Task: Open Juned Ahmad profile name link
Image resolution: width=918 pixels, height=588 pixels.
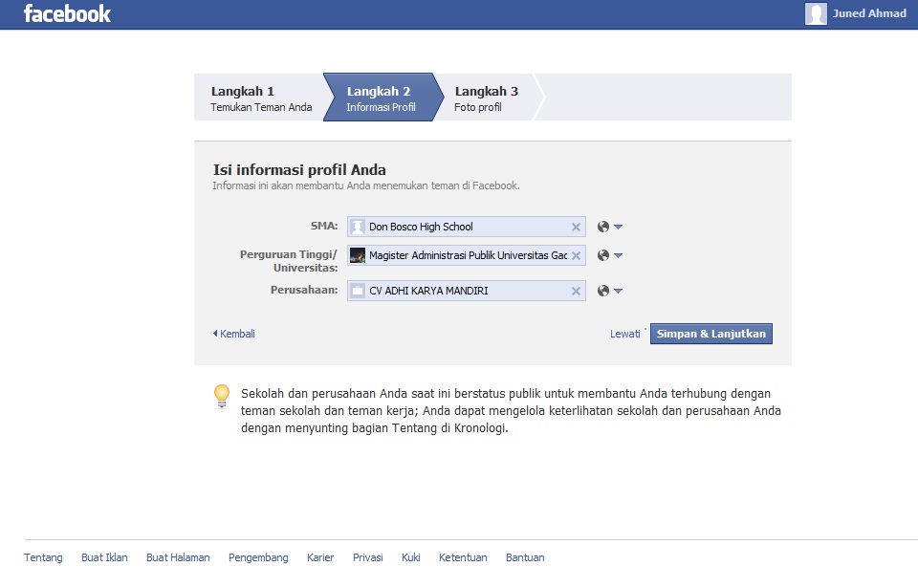Action: (x=869, y=13)
